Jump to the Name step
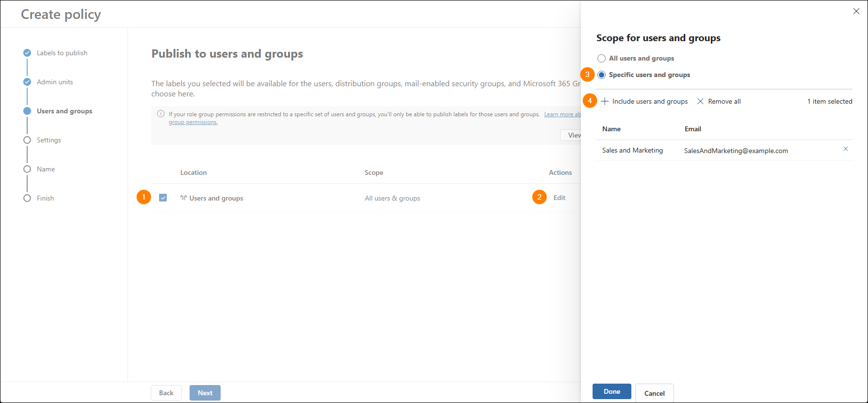Viewport: 868px width, 403px height. coord(46,169)
